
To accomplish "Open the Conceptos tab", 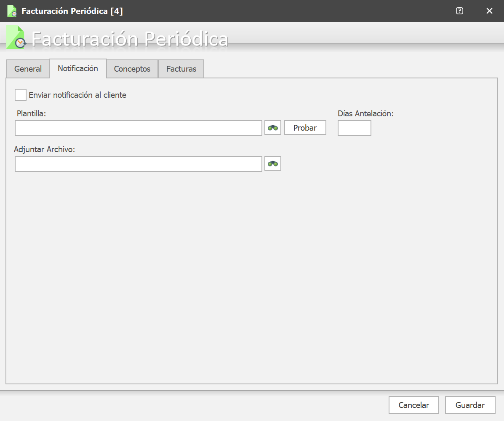I will 132,69.
